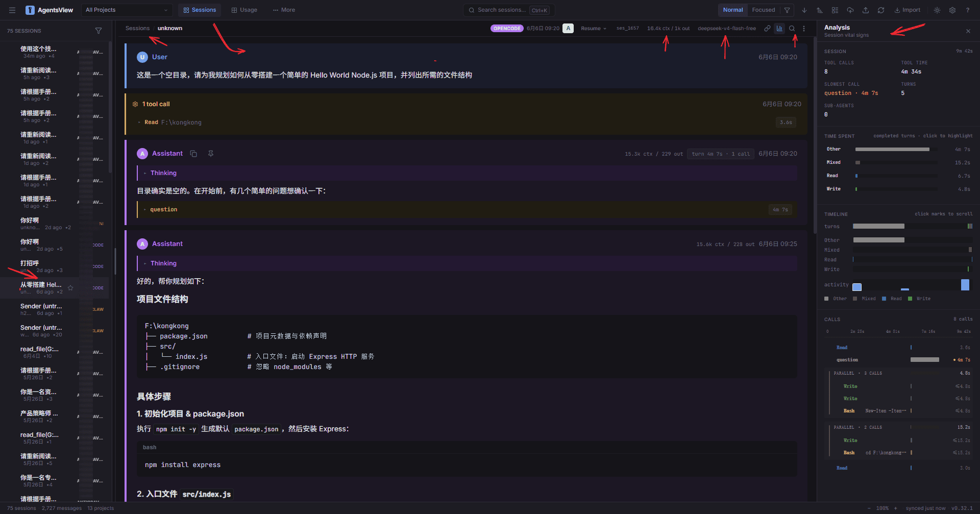980x514 pixels.
Task: Switch to the Usage tab
Action: 244,10
